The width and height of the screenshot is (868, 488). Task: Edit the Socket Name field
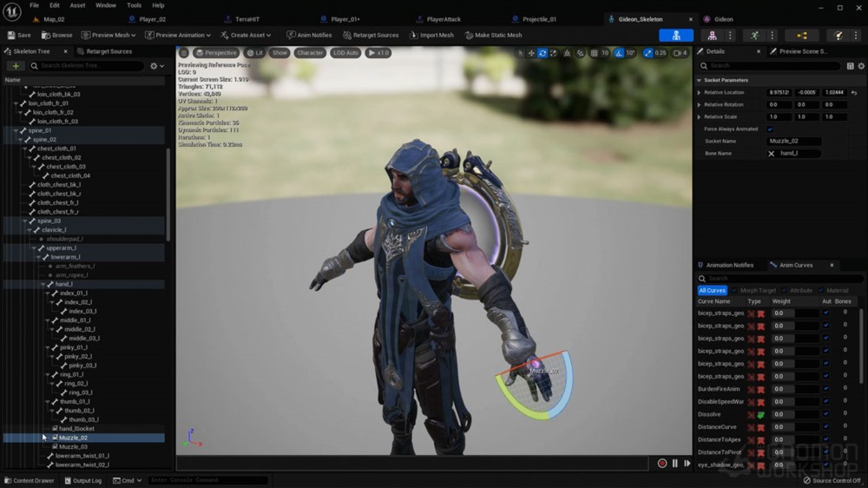pyautogui.click(x=794, y=142)
